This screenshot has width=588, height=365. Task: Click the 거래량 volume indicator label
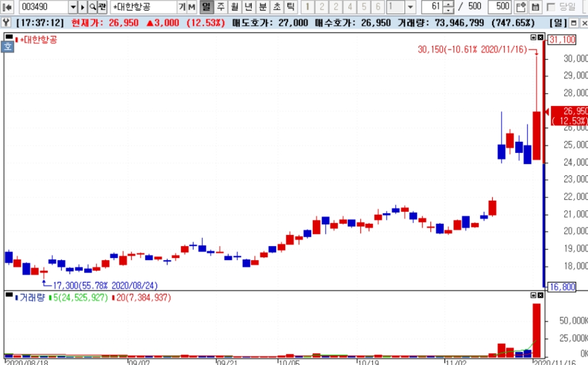tap(32, 298)
